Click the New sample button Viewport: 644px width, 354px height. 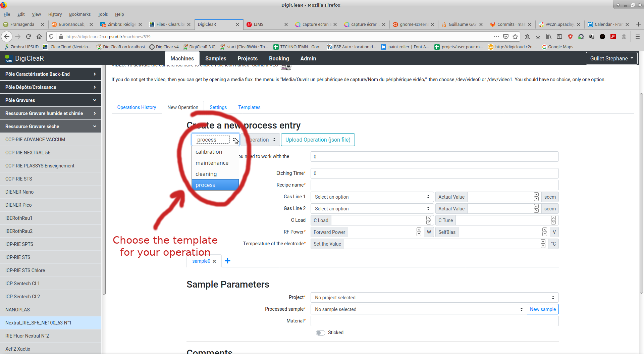pyautogui.click(x=542, y=309)
